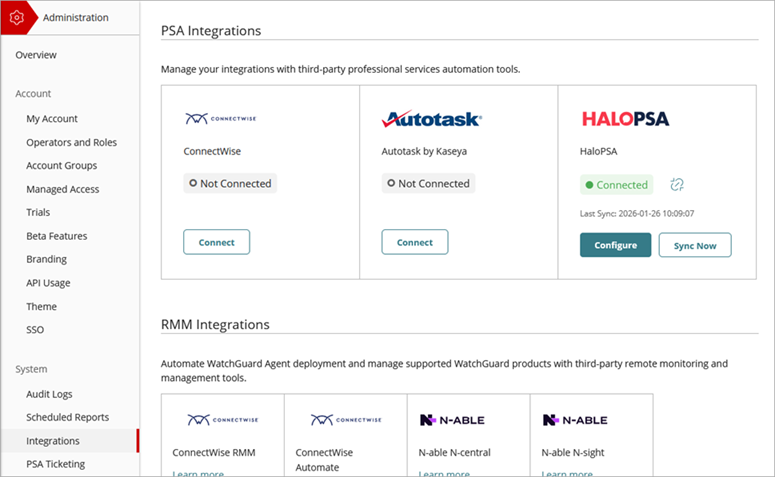Click ConnectWise Not Connected status
The height and width of the screenshot is (478, 775).
click(230, 183)
